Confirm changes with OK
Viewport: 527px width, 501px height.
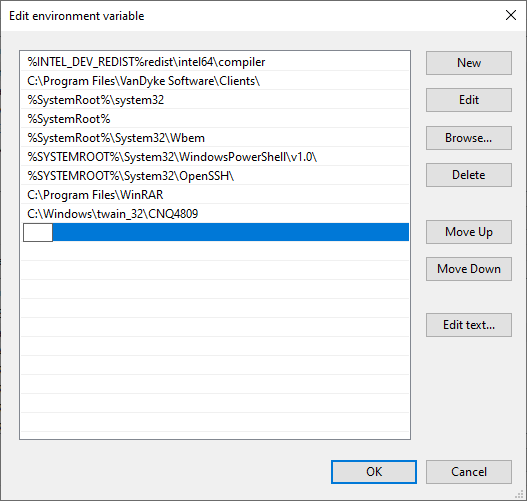(x=374, y=472)
